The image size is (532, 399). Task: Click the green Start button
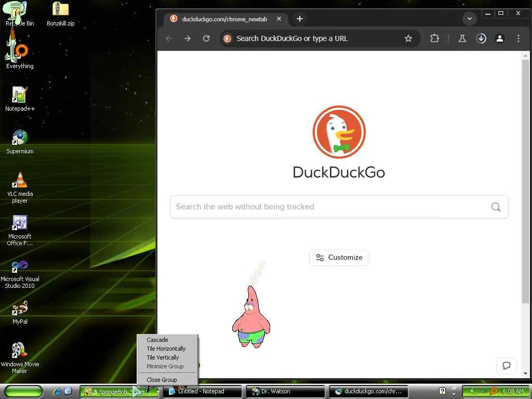[x=23, y=392]
